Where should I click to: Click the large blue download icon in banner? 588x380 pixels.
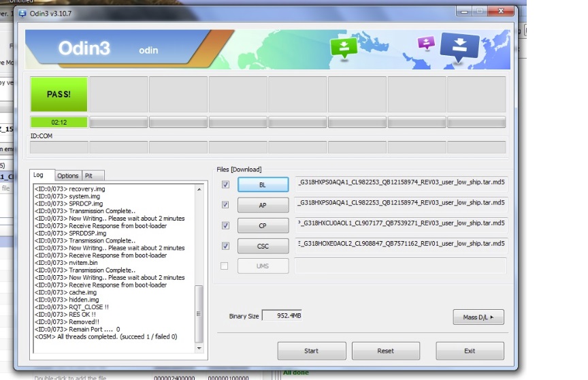click(x=459, y=47)
